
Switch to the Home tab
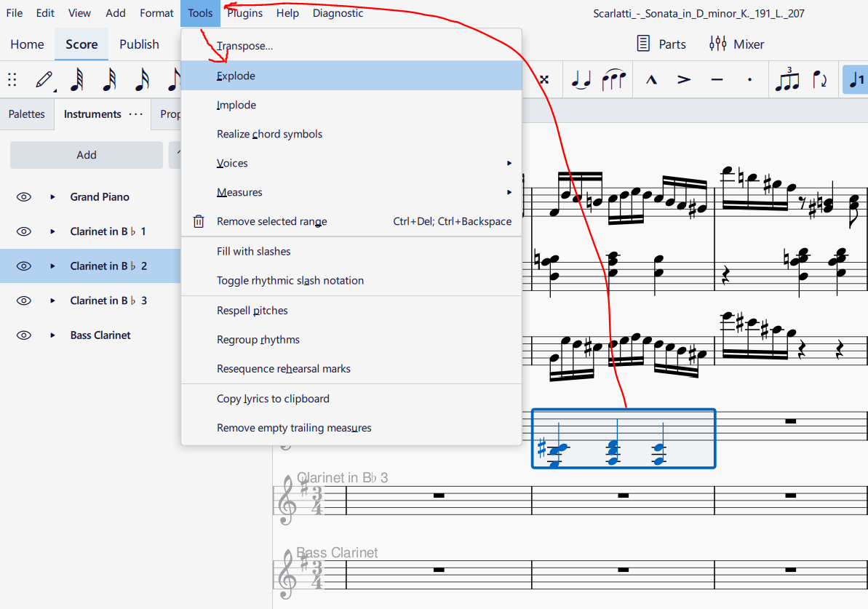click(27, 44)
